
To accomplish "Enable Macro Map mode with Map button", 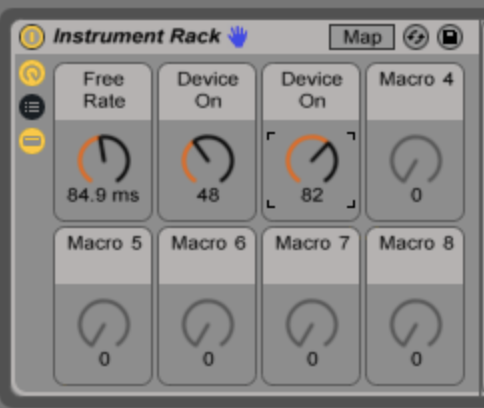I will coord(362,37).
